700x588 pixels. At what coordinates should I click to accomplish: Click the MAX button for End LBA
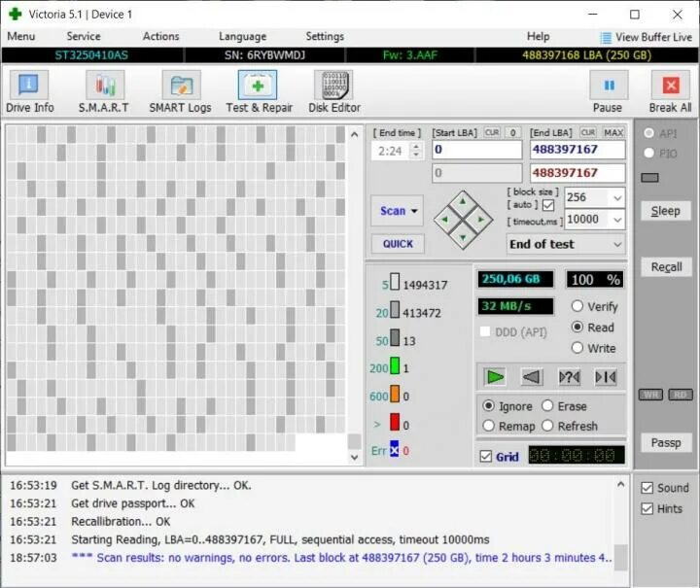tap(613, 132)
